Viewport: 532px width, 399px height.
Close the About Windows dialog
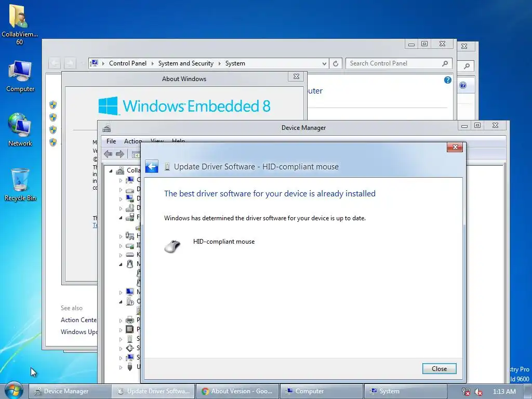point(296,76)
